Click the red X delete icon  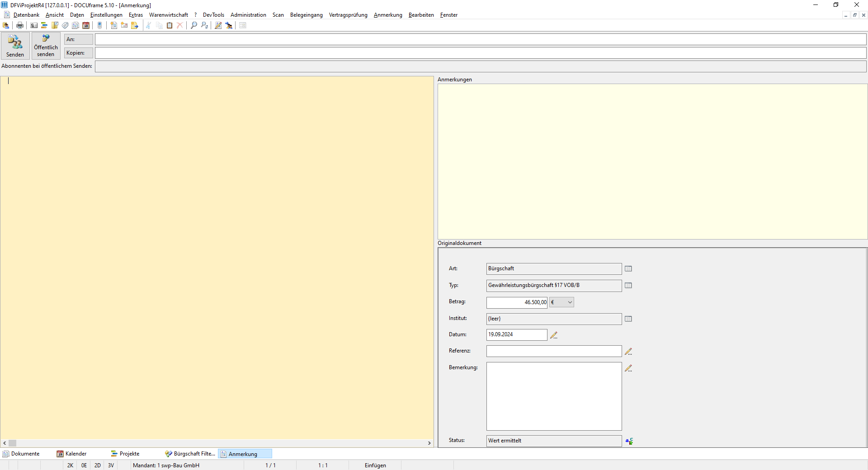click(180, 25)
